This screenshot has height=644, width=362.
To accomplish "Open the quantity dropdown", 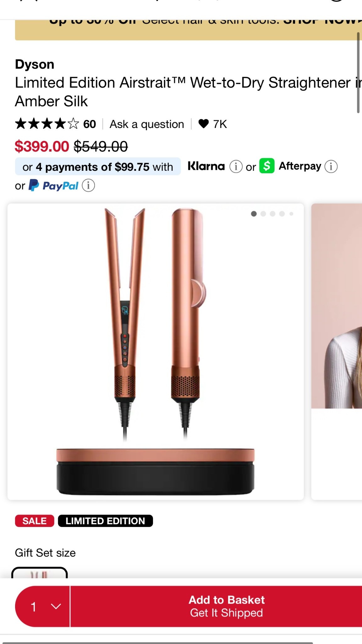I will [x=43, y=606].
